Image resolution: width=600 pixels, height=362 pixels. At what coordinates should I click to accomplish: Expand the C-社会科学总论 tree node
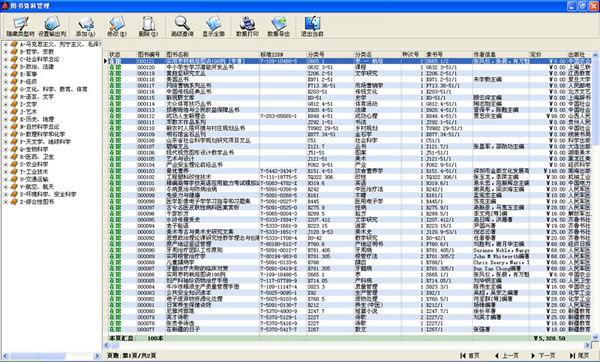[x=6, y=59]
